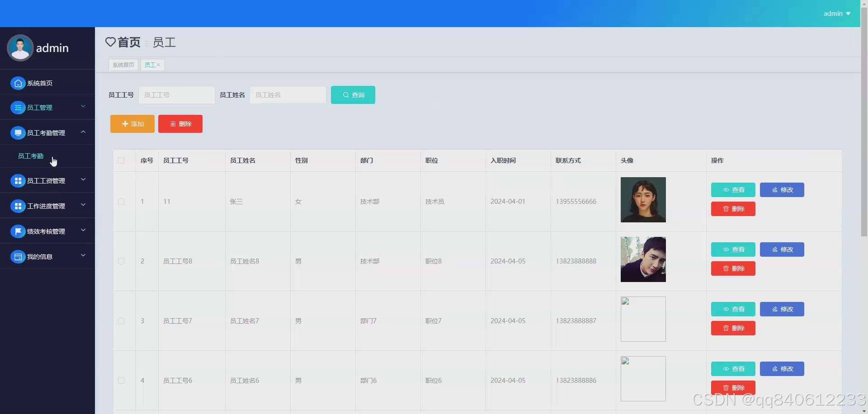Expand 员工工资管理 menu with its chevron
The height and width of the screenshot is (414, 868).
[x=83, y=179]
